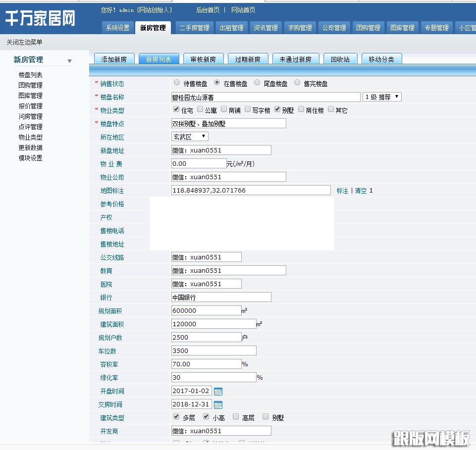Select the 售完楼盘 radio button
Viewport: 476px width, 450px height.
[297, 83]
